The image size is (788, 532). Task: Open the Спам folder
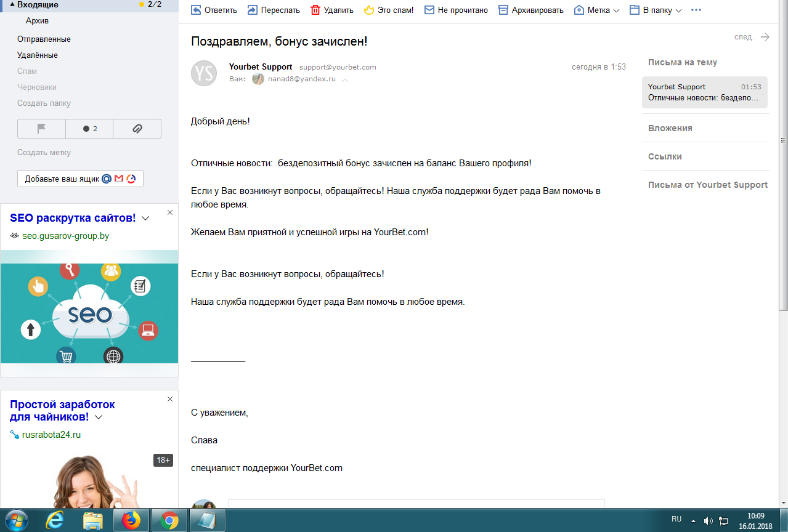27,71
